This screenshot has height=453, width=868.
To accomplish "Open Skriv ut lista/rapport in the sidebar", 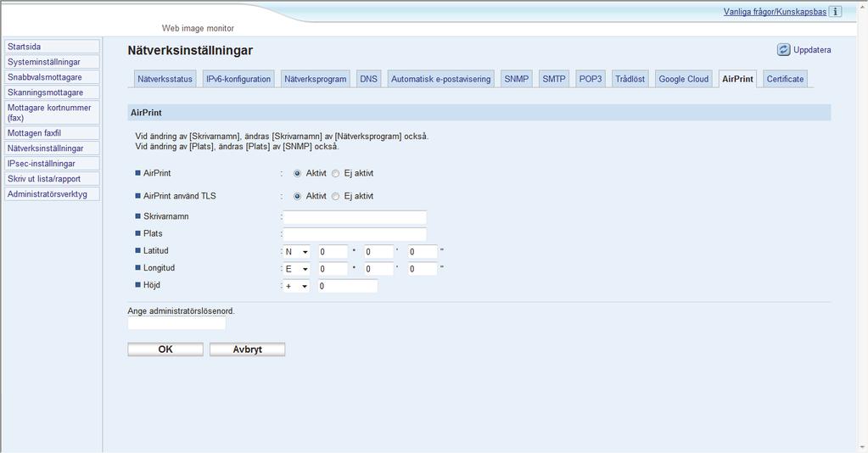I will [x=52, y=179].
